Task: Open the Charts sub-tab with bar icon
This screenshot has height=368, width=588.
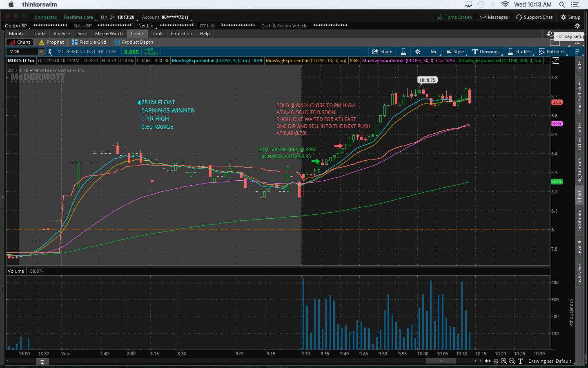Action: coord(20,42)
